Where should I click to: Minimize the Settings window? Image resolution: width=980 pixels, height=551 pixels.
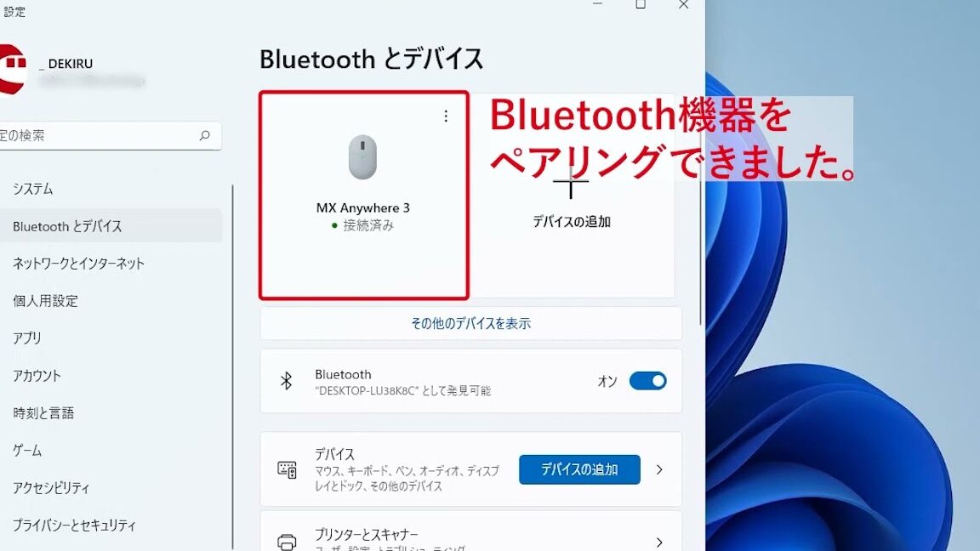point(597,4)
